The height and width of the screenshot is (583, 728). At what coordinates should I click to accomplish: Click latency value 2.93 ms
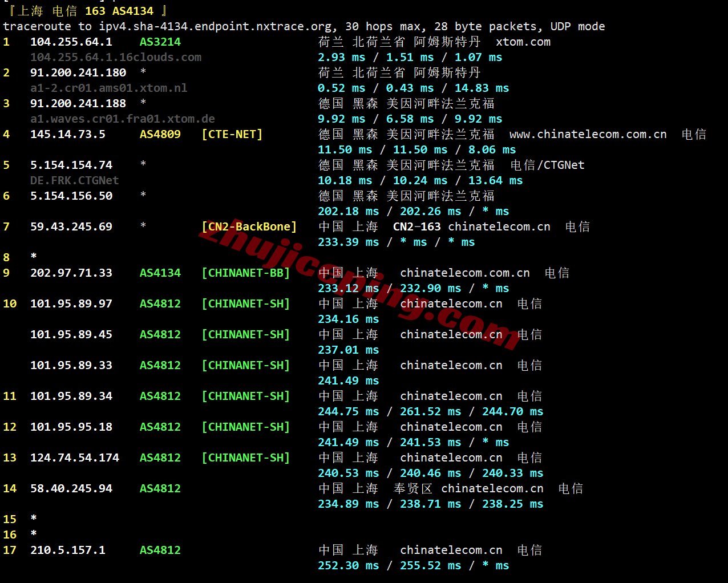pos(342,58)
